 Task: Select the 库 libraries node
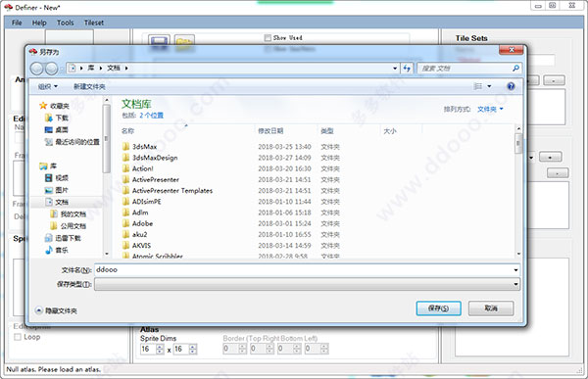[x=48, y=166]
